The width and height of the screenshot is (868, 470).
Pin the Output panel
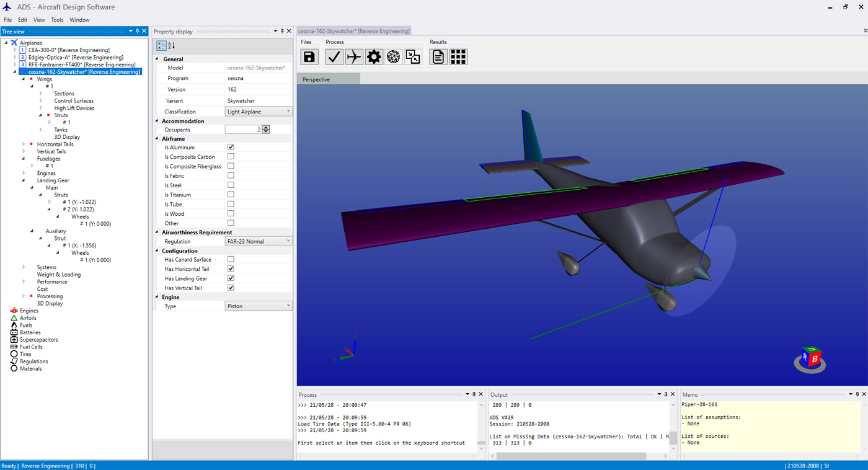point(666,394)
